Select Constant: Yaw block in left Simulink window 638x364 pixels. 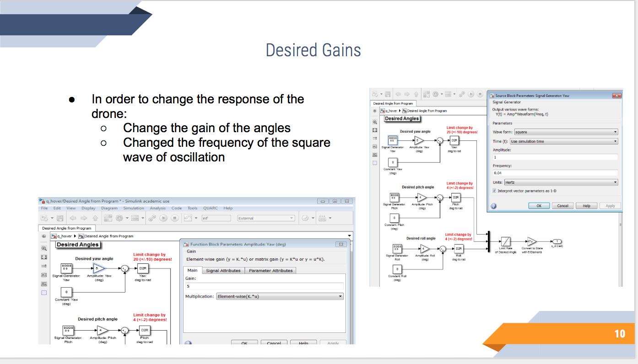[x=66, y=292]
